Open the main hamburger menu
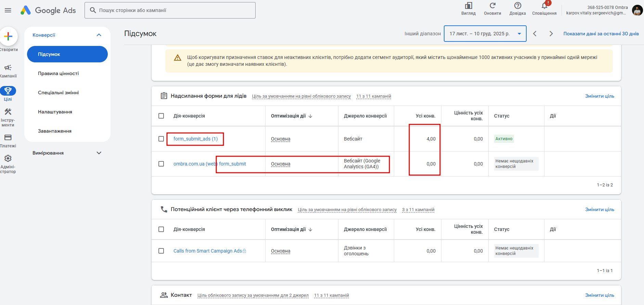This screenshot has width=644, height=305. [8, 10]
